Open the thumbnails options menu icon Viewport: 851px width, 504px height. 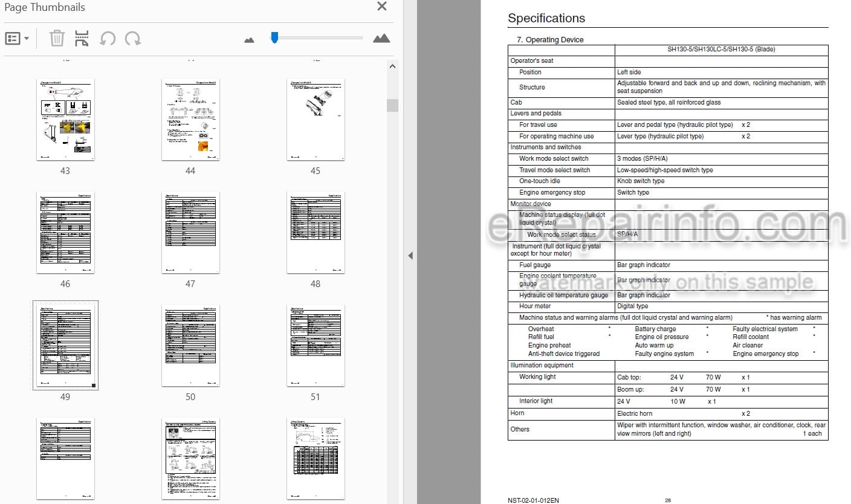point(13,39)
